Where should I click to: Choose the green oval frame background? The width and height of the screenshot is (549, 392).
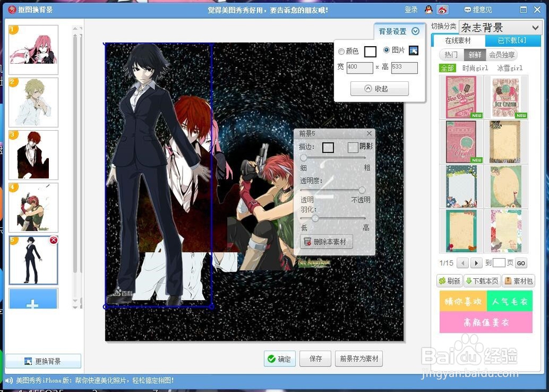coord(506,187)
